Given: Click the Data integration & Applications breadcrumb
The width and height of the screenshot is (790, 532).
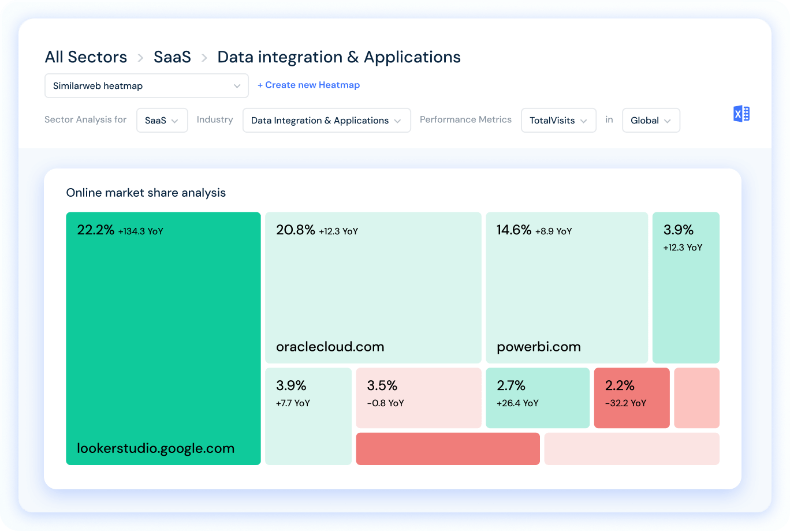Looking at the screenshot, I should click(339, 57).
